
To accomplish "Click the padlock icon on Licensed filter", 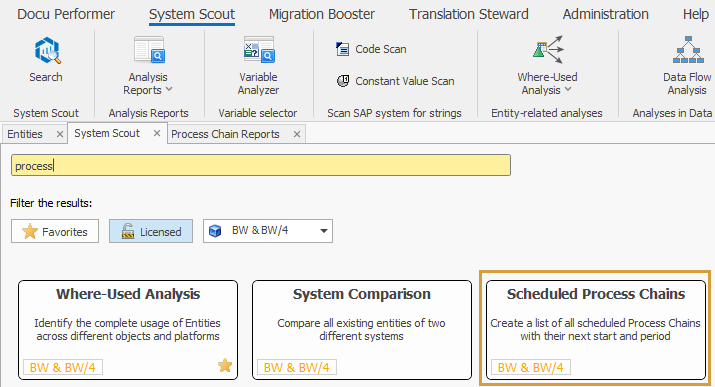I will point(128,232).
